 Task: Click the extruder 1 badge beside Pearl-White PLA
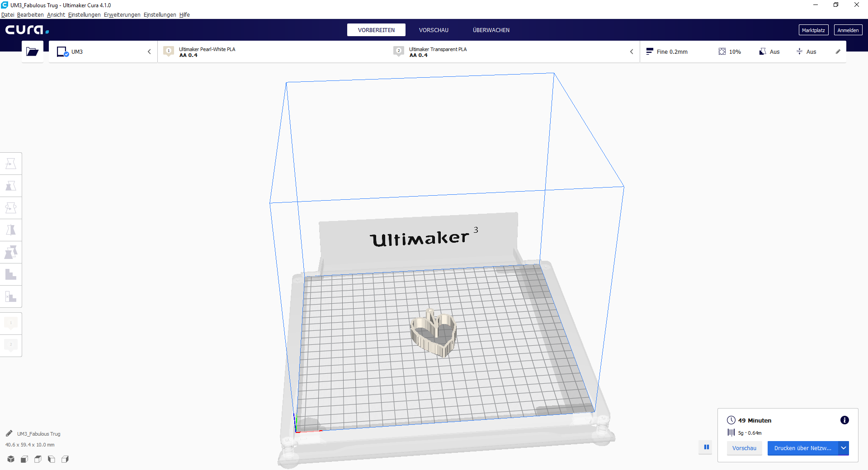point(169,51)
